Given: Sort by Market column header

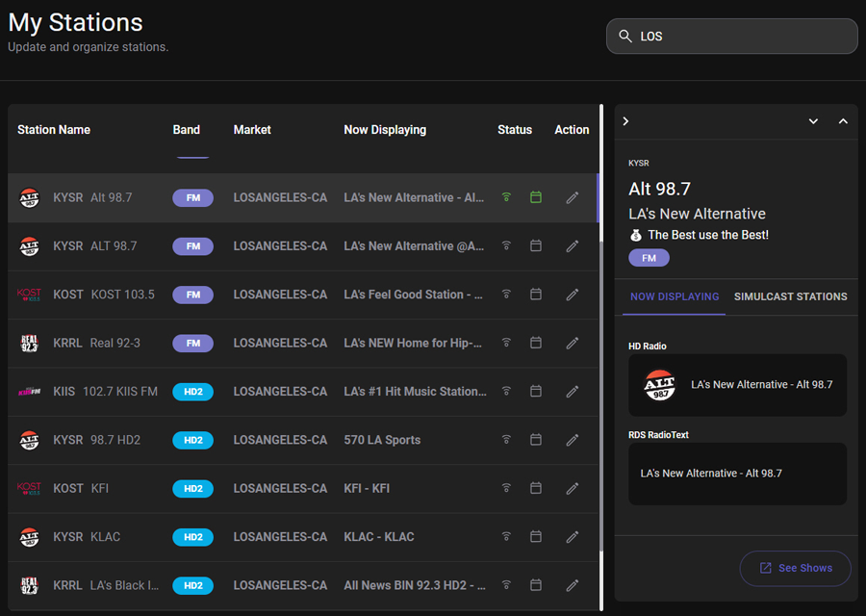Looking at the screenshot, I should click(x=252, y=130).
